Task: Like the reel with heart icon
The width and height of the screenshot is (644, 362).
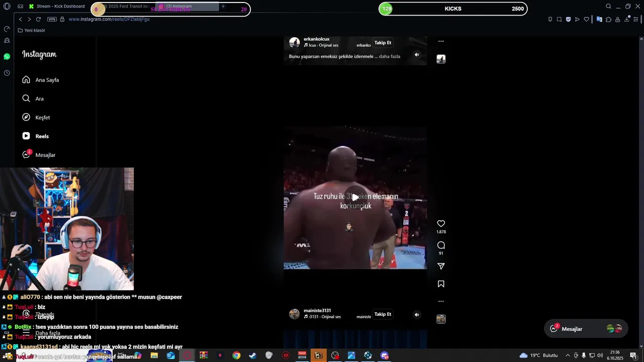Action: pos(441,224)
